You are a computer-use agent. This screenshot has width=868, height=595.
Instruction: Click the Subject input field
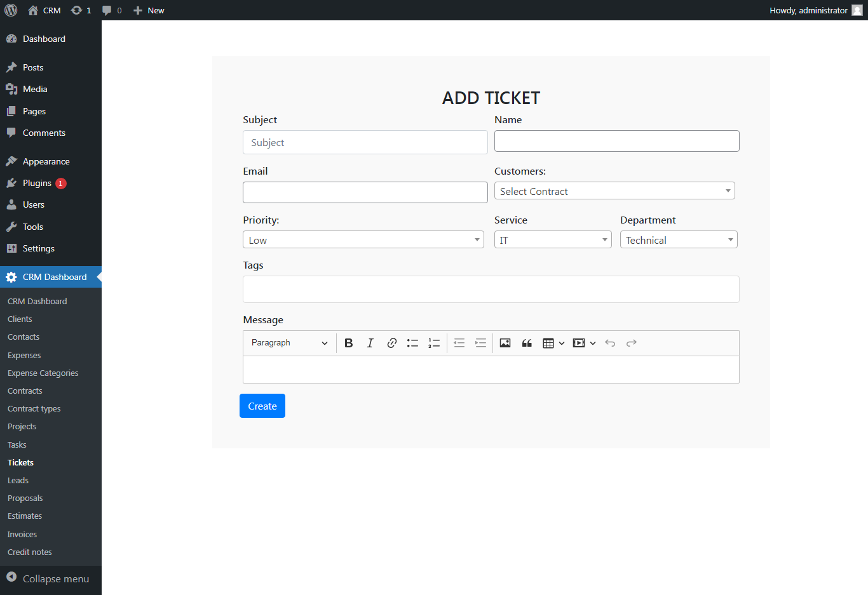click(365, 142)
